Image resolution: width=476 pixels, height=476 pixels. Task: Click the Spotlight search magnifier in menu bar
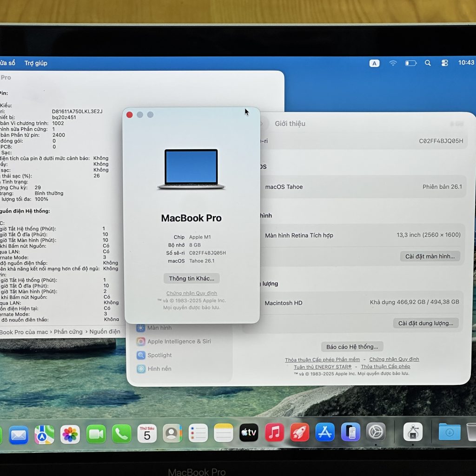(427, 63)
